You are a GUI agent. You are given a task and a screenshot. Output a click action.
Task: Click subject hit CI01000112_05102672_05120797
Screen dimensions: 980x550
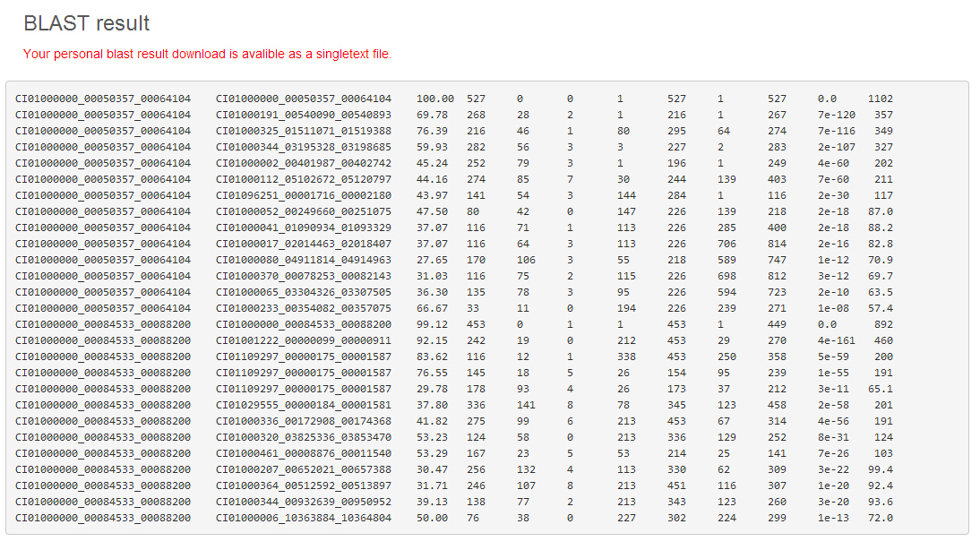click(304, 179)
